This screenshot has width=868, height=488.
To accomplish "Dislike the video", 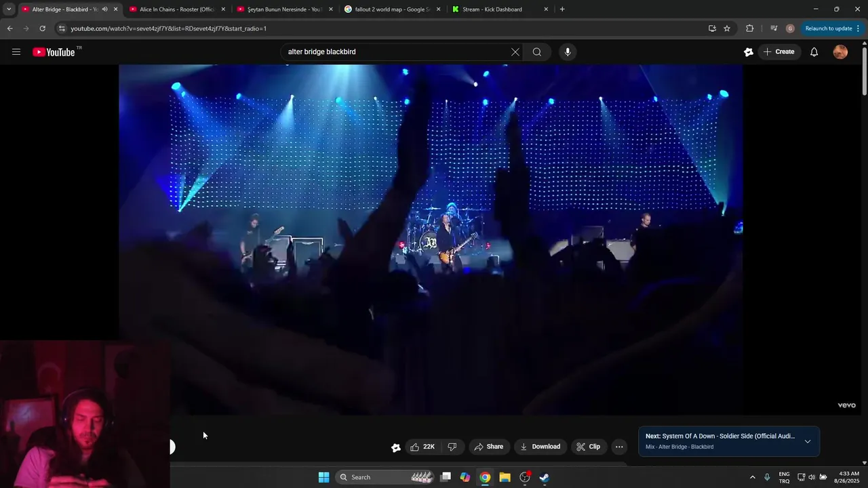I will click(x=452, y=447).
